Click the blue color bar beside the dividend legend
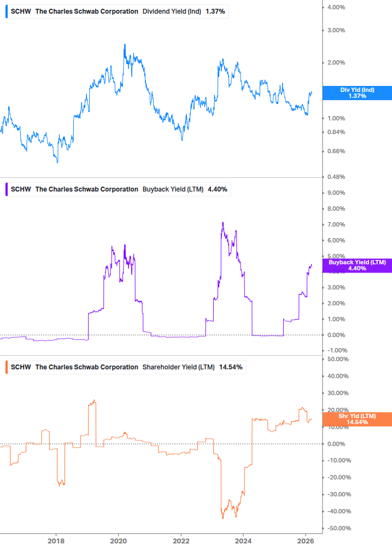This screenshot has height=550, width=392. coord(7,11)
